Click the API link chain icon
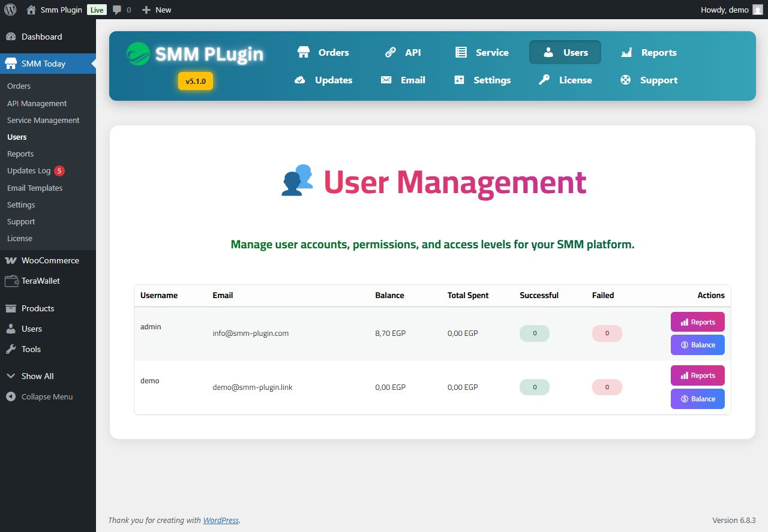This screenshot has width=768, height=532. (391, 52)
